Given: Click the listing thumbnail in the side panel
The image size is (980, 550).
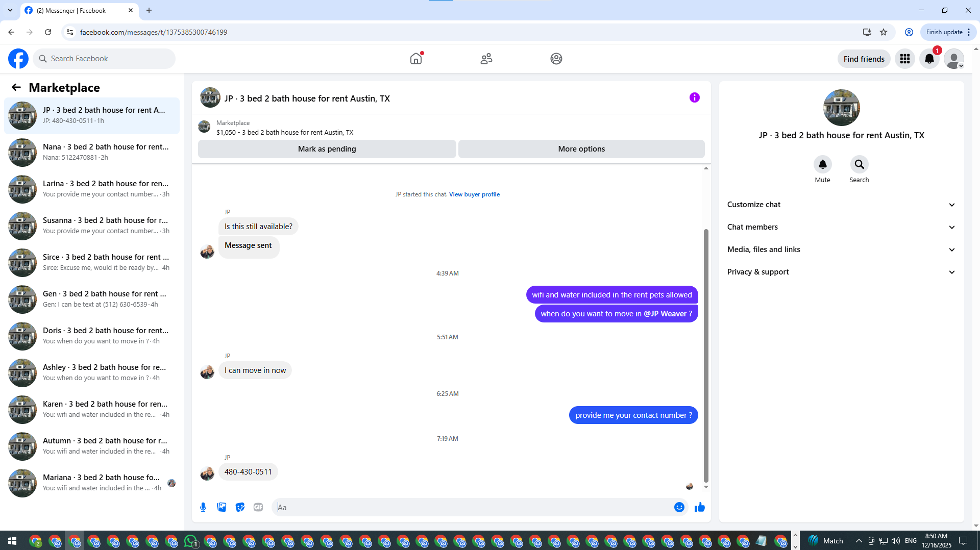Looking at the screenshot, I should pyautogui.click(x=841, y=108).
